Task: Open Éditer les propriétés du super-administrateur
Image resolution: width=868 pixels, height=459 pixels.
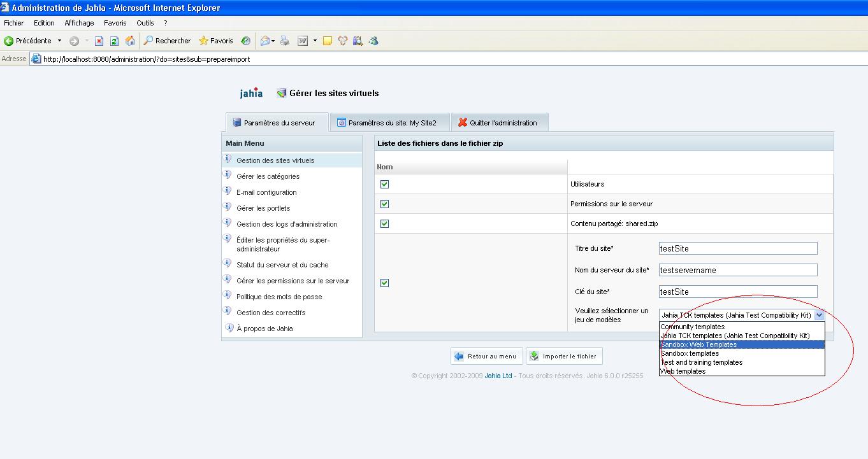Action: pyautogui.click(x=283, y=244)
